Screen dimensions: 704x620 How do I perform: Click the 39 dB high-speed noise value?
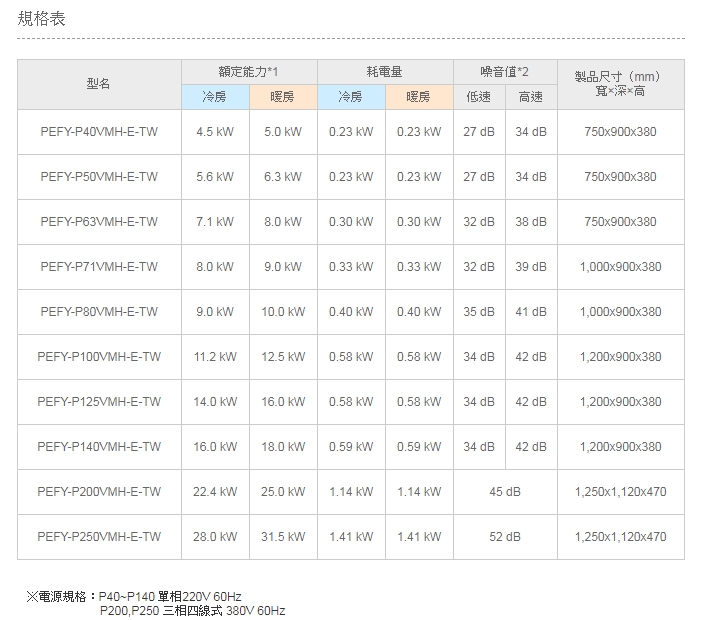(531, 267)
